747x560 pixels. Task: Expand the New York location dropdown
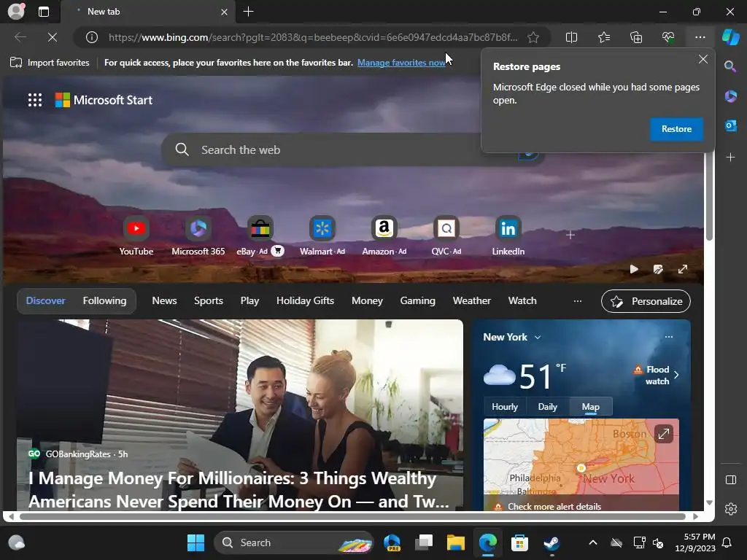(512, 337)
